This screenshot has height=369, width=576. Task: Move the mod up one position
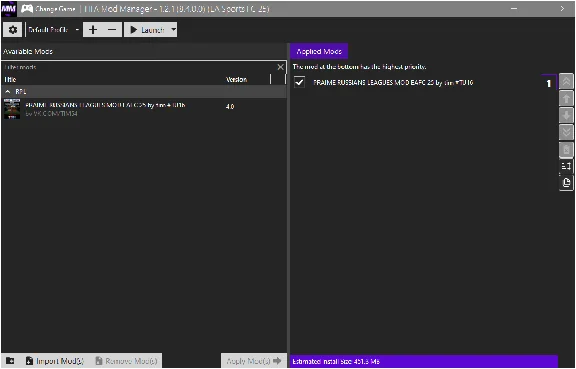(x=566, y=98)
